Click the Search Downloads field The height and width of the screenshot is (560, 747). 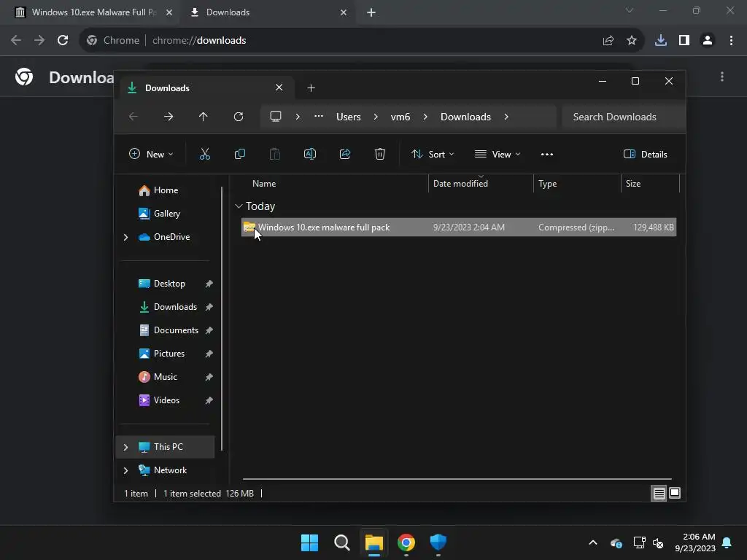pyautogui.click(x=623, y=117)
